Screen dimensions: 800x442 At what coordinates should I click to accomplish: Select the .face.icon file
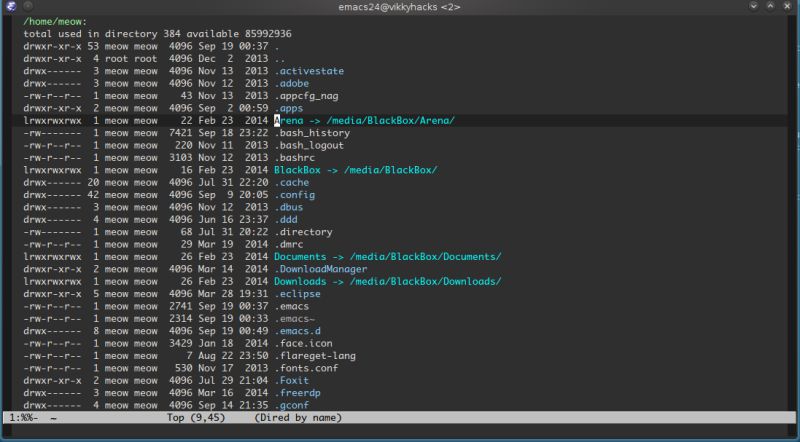(x=303, y=343)
